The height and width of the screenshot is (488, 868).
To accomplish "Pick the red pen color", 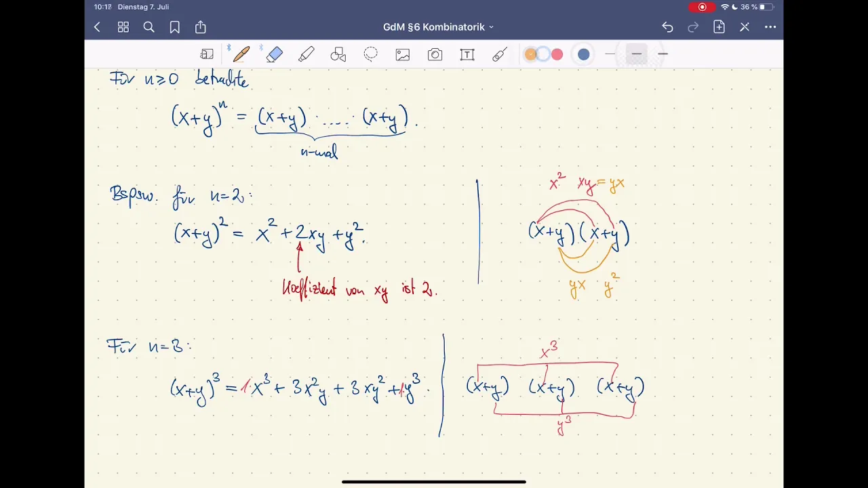I will 557,54.
